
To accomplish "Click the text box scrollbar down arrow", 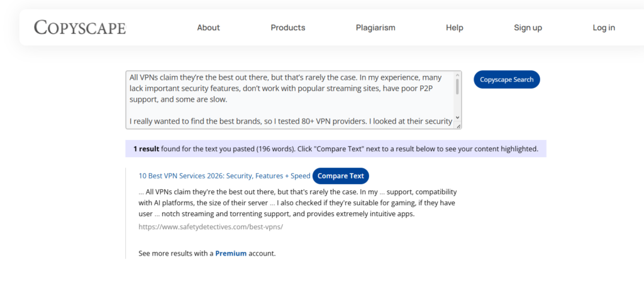I will pos(457,117).
